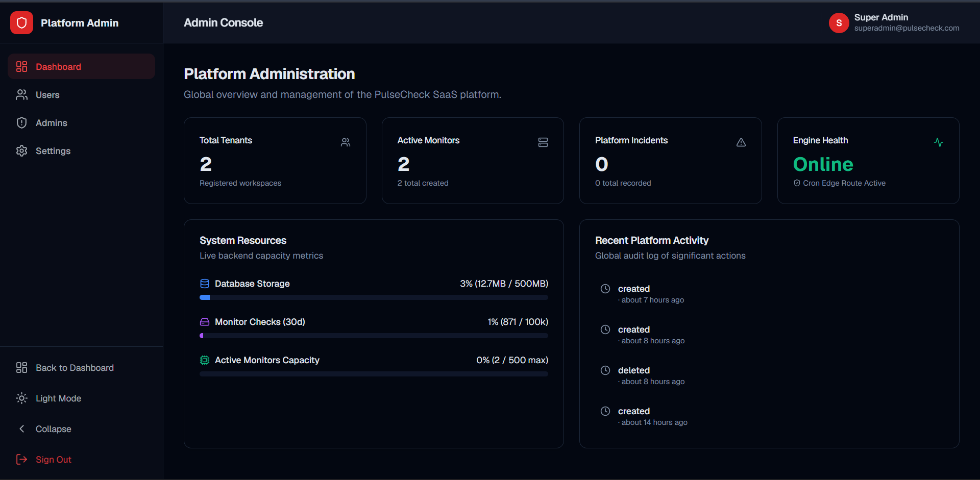Screen dimensions: 980x480
Task: Click the Monitor Checks drive icon
Action: pos(205,322)
